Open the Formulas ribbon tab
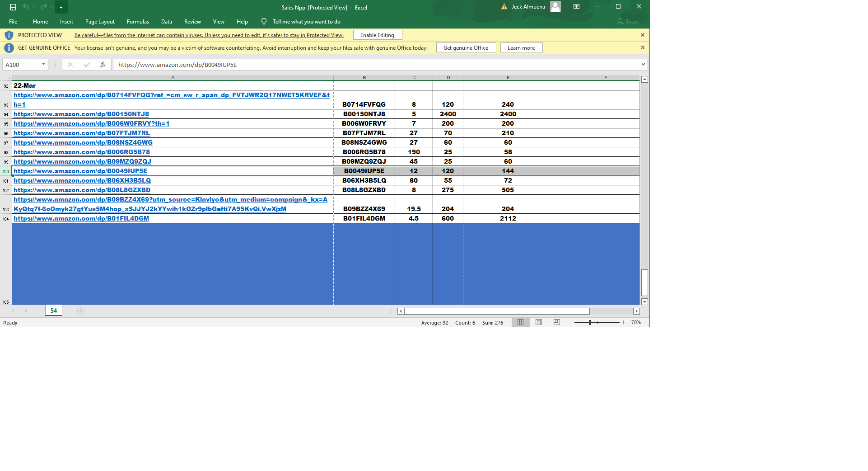Viewport: 868px width, 471px height. click(x=138, y=22)
